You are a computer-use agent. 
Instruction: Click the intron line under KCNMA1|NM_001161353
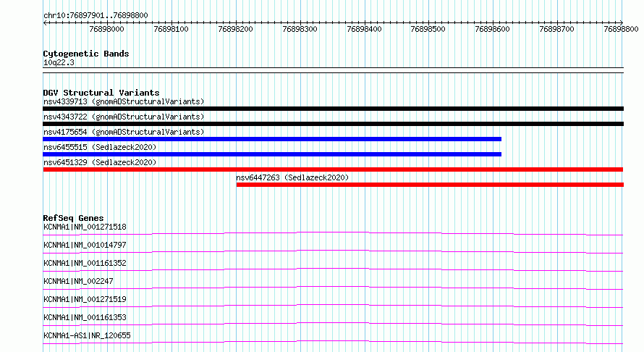coord(333,323)
